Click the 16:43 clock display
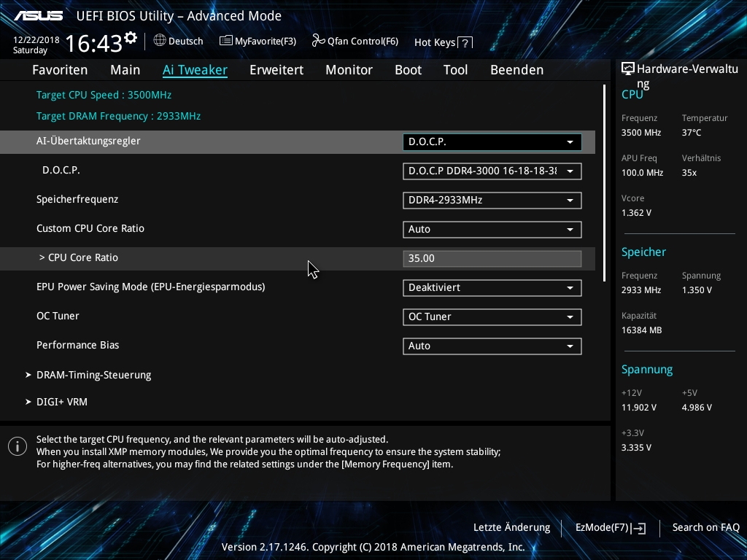 94,44
